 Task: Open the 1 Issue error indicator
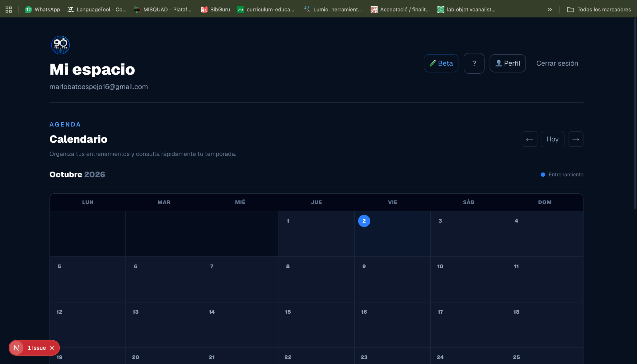click(x=37, y=348)
